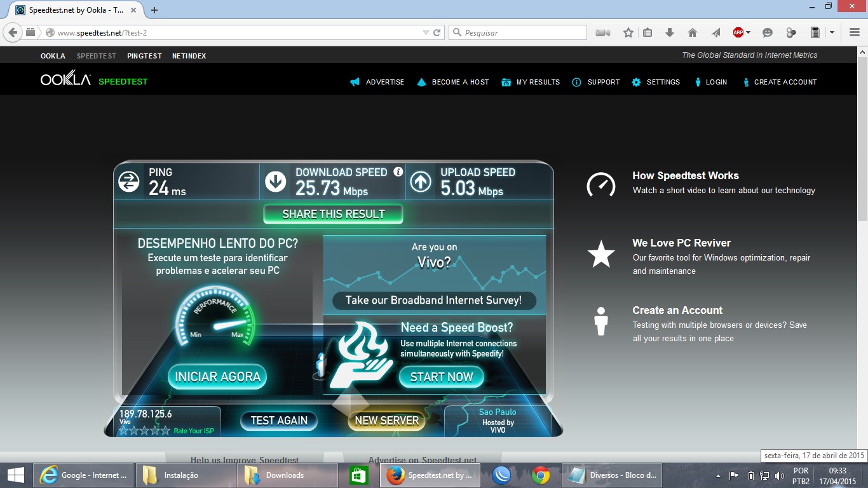The height and width of the screenshot is (488, 868).
Task: Click Take our Broadband Internet Survey
Action: pos(434,301)
